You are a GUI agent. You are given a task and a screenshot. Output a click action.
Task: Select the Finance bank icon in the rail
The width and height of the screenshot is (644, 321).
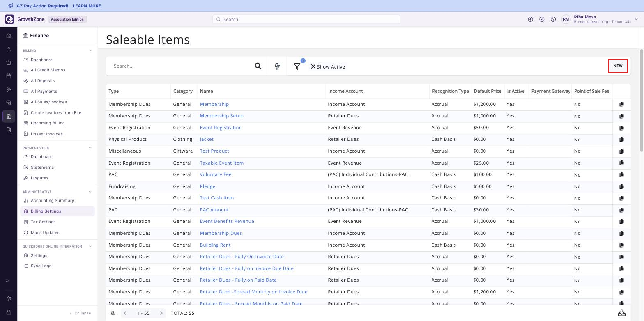tap(9, 116)
